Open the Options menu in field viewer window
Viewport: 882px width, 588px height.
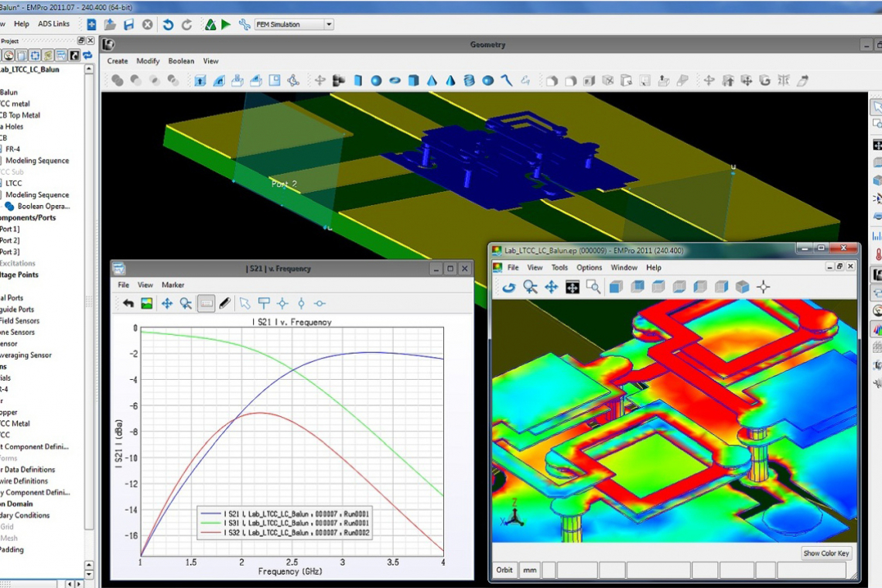[589, 267]
